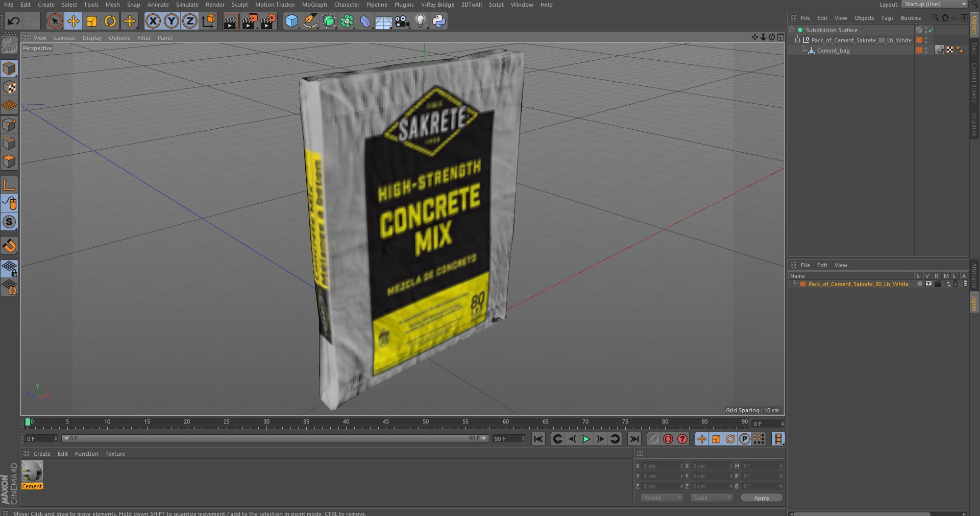Open the File menu in menu bar
Viewport: 980px width, 516px height.
tap(9, 5)
